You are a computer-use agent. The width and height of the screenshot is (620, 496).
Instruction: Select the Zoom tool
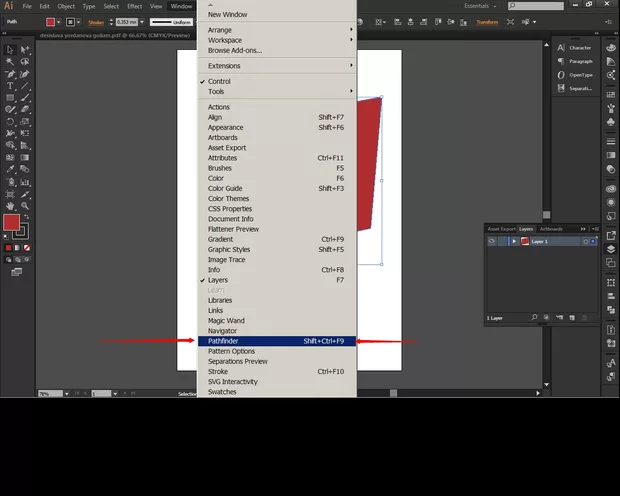coord(25,206)
